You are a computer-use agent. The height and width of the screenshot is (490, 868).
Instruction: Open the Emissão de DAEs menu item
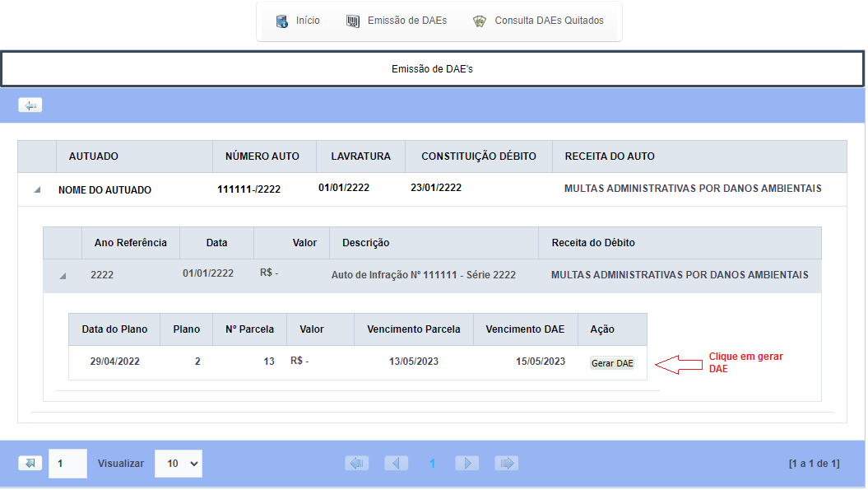pyautogui.click(x=406, y=21)
